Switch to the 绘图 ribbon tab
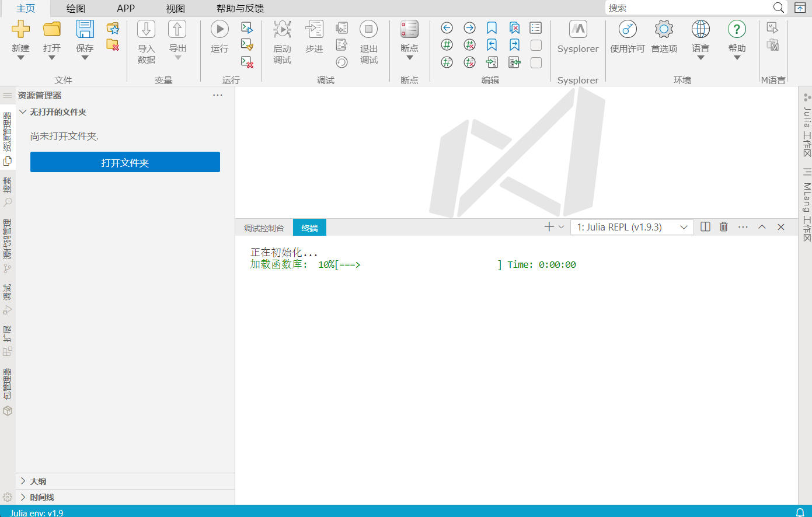This screenshot has width=812, height=517. (x=76, y=8)
